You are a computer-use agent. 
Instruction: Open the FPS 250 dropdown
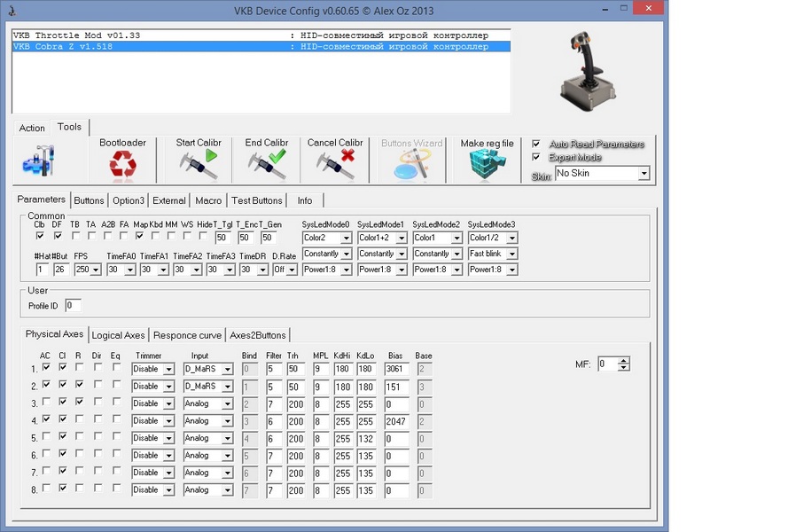tap(88, 270)
